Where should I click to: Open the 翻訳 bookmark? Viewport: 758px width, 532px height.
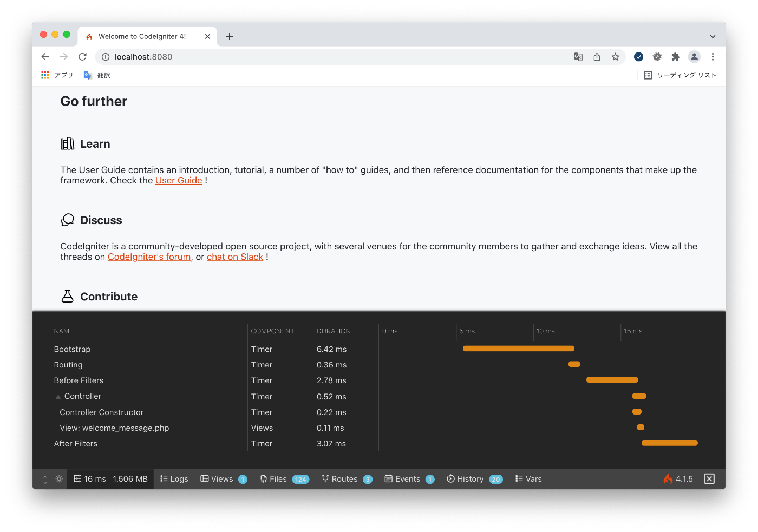point(97,75)
